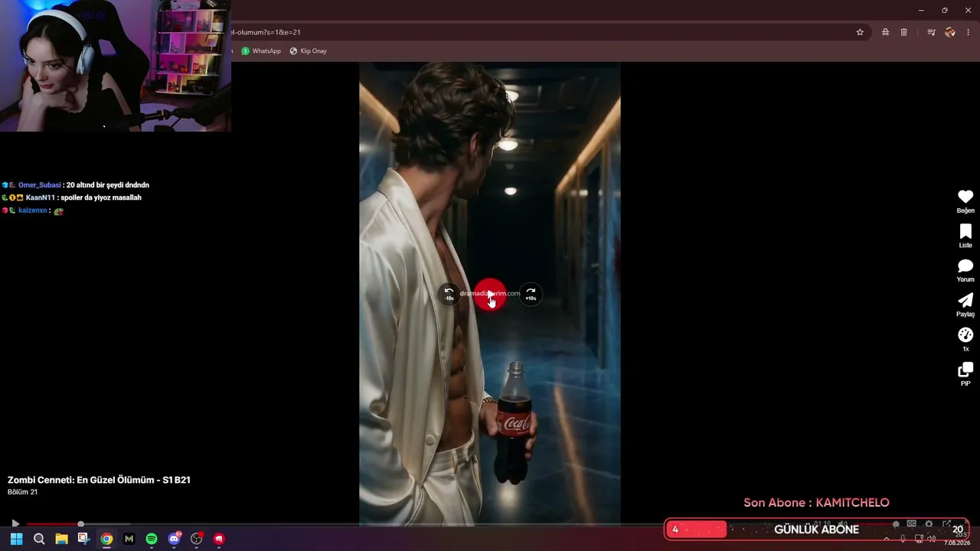Click the webcam overlay thumbnail
Viewport: 980px width, 551px height.
115,66
